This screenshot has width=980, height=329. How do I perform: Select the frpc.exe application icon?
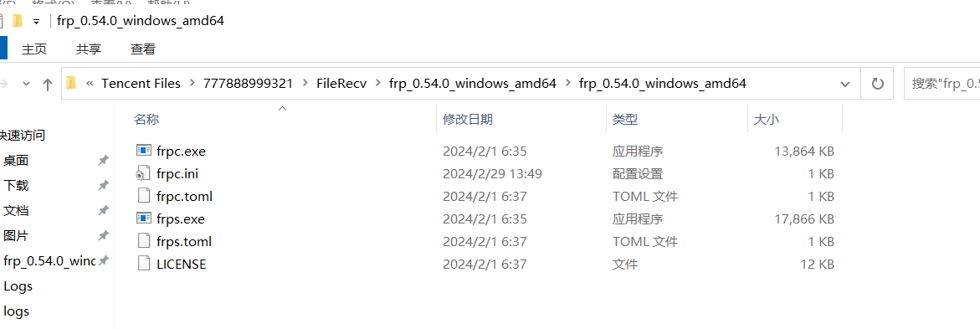tap(145, 151)
